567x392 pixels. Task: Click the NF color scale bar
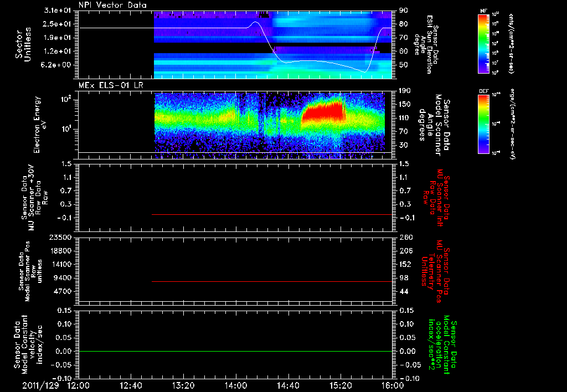click(484, 44)
